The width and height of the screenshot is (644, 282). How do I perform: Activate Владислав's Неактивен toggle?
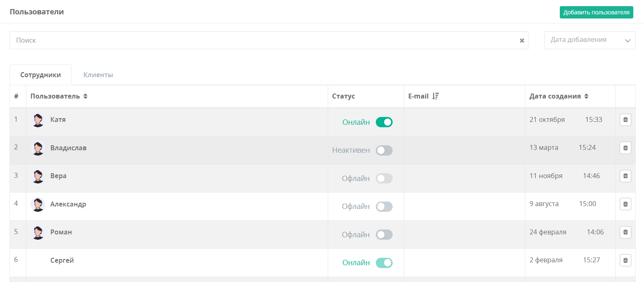click(x=384, y=150)
